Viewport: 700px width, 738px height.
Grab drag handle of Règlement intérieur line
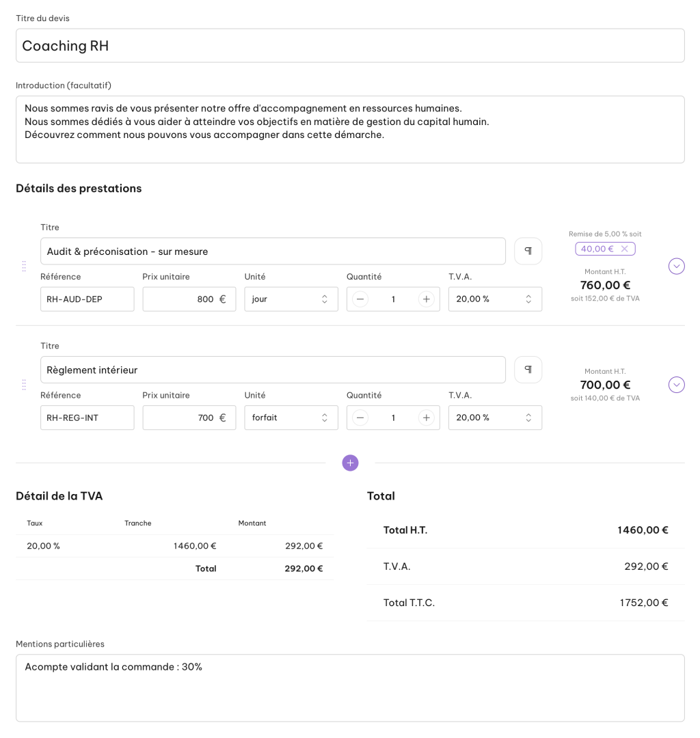point(24,385)
